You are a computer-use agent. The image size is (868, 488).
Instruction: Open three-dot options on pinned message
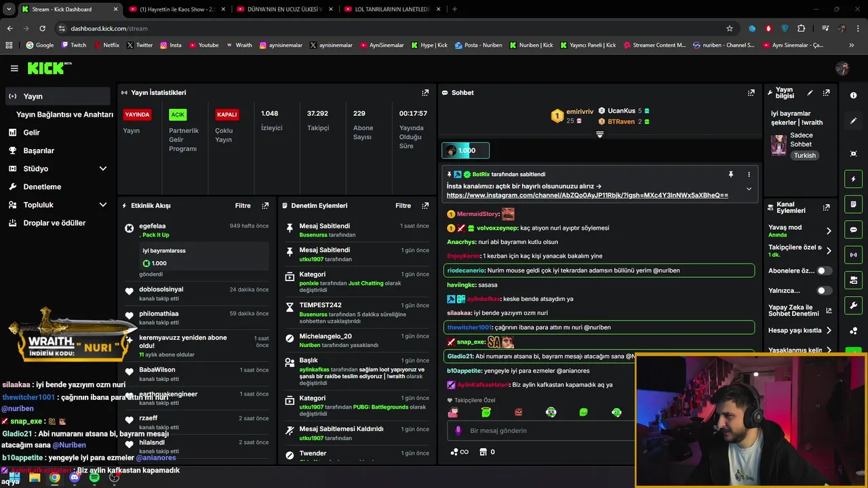(749, 175)
